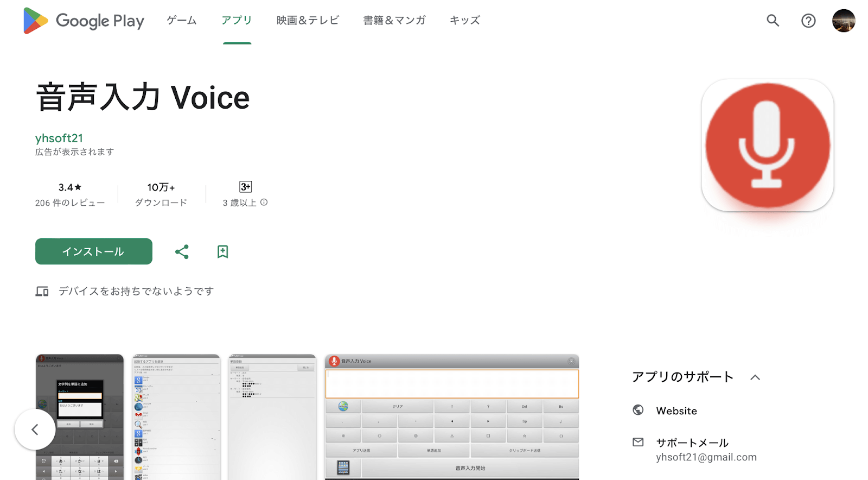Image resolution: width=868 pixels, height=480 pixels.
Task: Go to the キッズ tab
Action: (465, 21)
